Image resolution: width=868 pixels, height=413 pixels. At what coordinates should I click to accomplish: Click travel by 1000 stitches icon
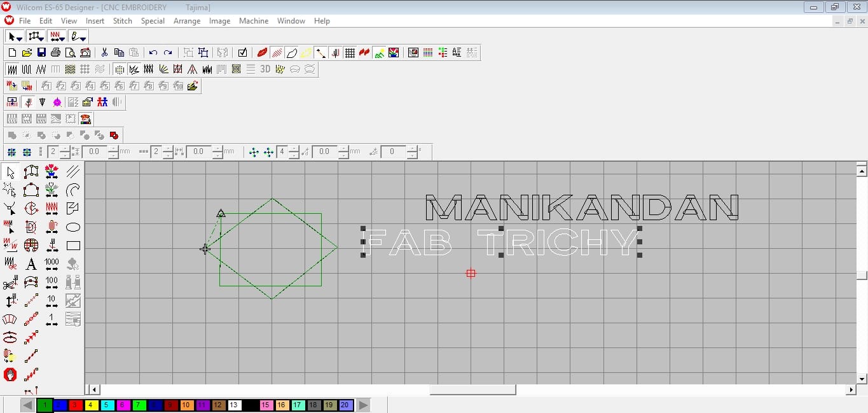[52, 263]
